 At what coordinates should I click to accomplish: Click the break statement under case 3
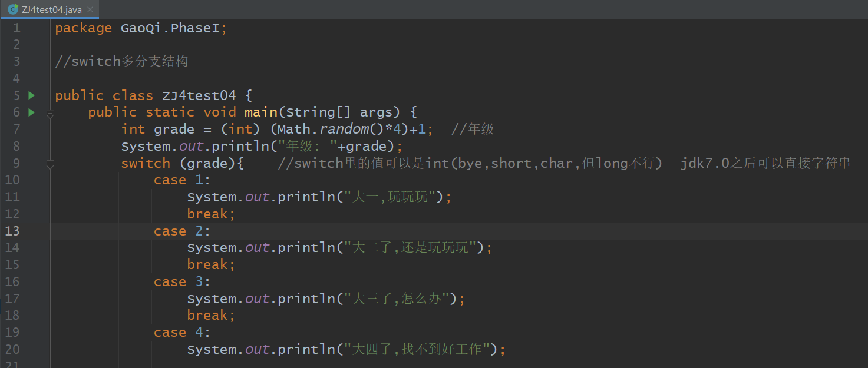tap(211, 315)
